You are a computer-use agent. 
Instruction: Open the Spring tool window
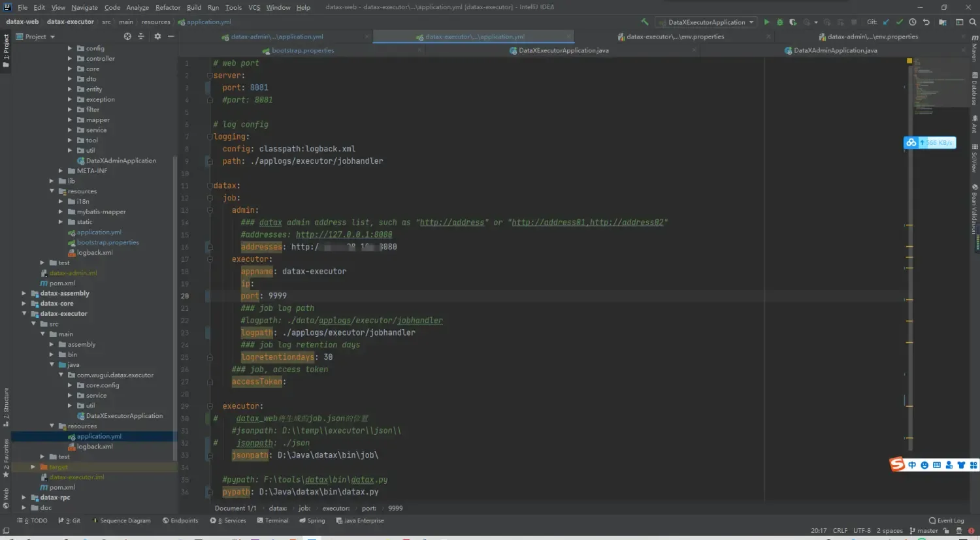[x=312, y=520]
